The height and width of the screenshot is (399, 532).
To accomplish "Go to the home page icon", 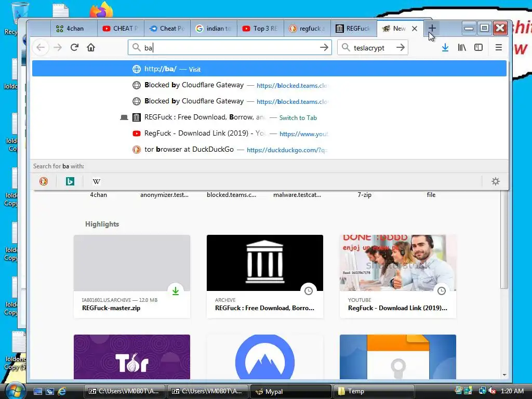I will pos(90,47).
